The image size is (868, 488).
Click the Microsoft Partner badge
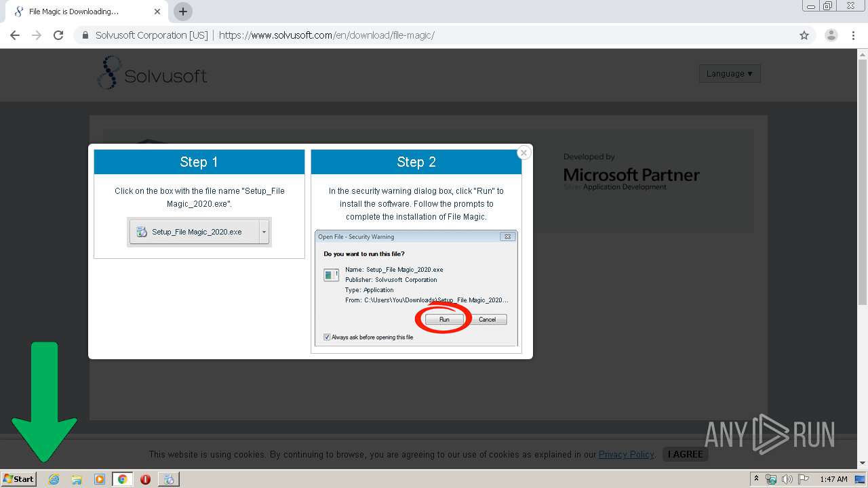[x=631, y=172]
